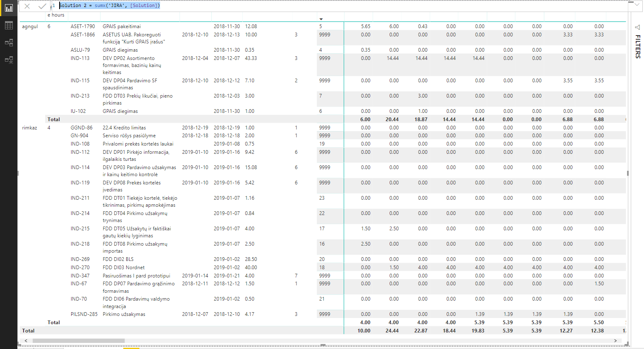
Task: Click the GGND-86 issue key
Action: click(x=81, y=128)
